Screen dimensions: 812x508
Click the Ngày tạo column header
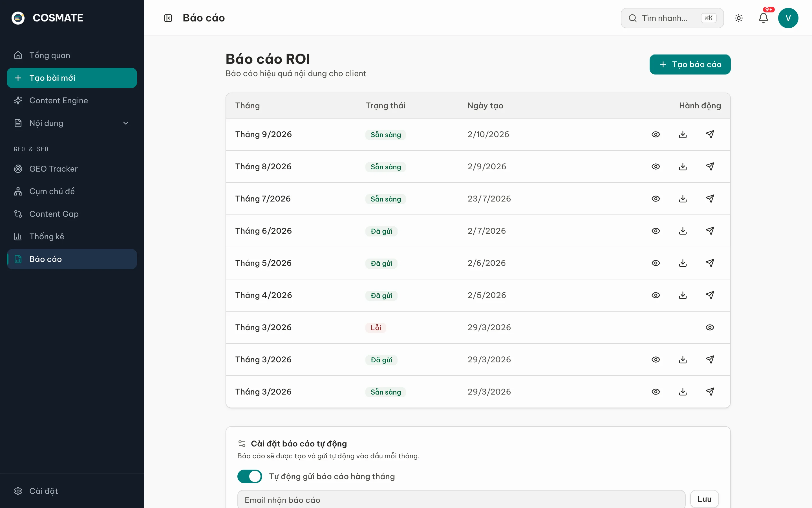pyautogui.click(x=485, y=106)
